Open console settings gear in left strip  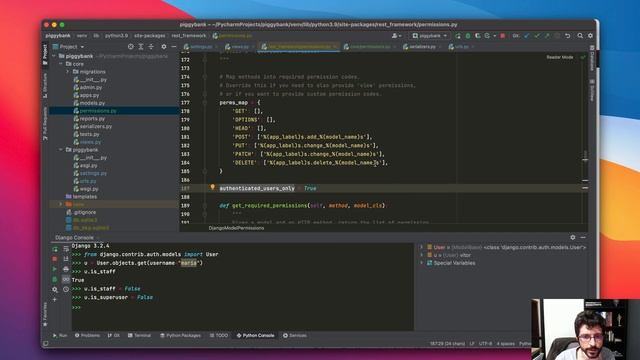(x=55, y=289)
